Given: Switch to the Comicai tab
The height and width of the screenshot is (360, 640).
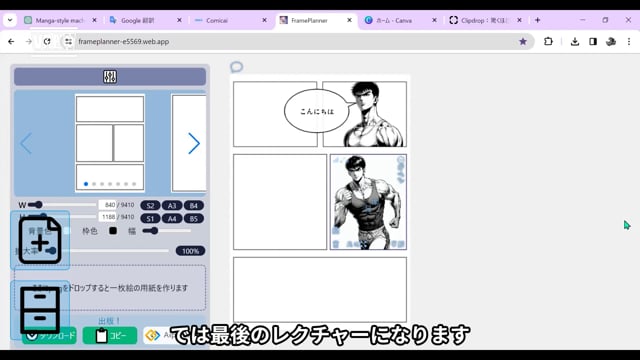Looking at the screenshot, I should click(x=231, y=20).
